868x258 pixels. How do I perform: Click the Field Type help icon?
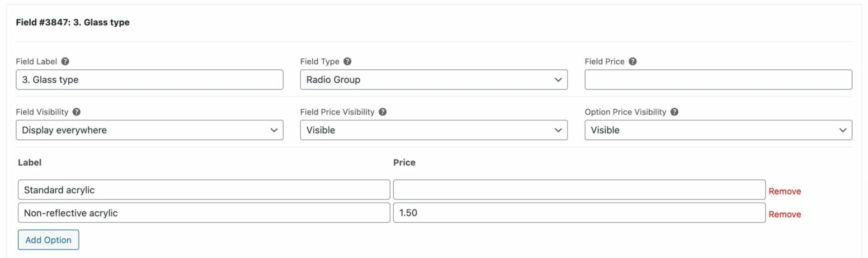tap(347, 62)
